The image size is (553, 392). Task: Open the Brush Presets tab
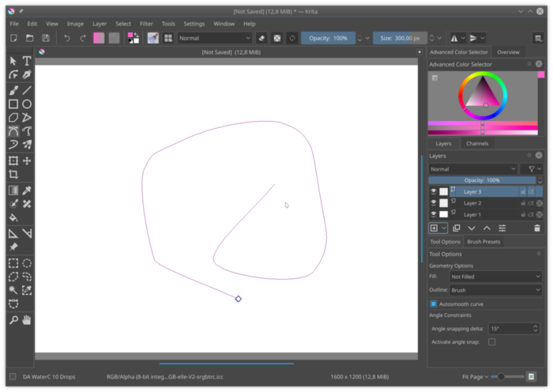click(x=483, y=242)
